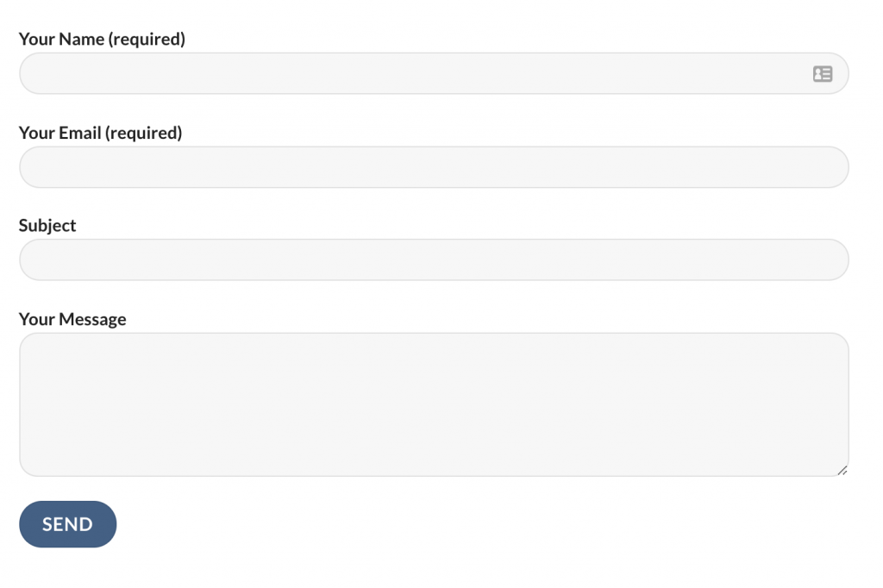This screenshot has width=883, height=588.
Task: Place cursor in the name entry box
Action: (434, 73)
